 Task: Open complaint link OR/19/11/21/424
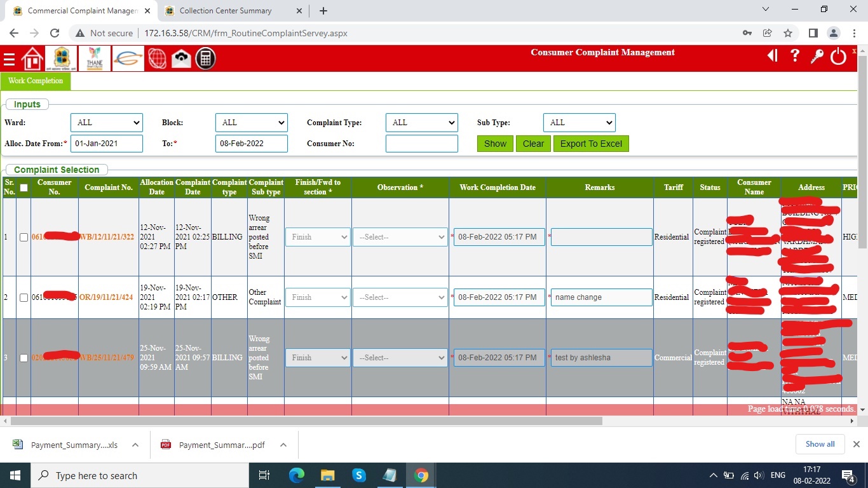tap(106, 297)
